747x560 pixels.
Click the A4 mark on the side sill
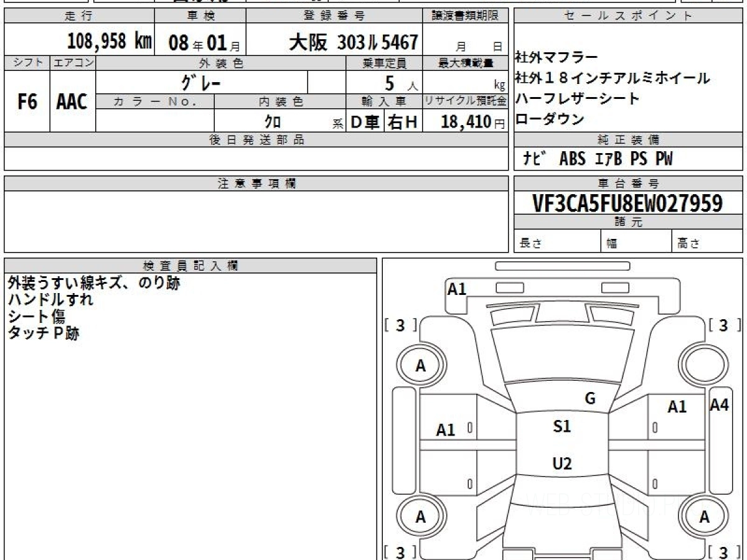point(720,404)
